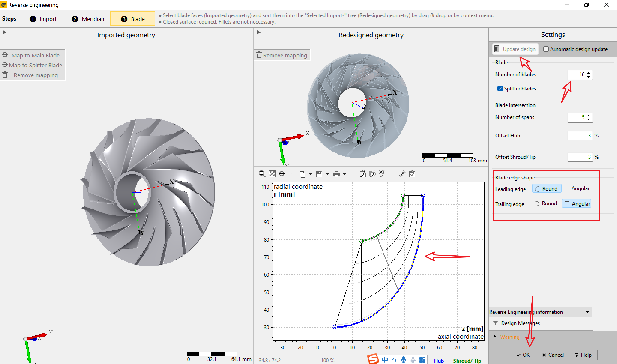Click the clipboard checkmark icon
Screen dimensions: 617x364
click(412, 174)
